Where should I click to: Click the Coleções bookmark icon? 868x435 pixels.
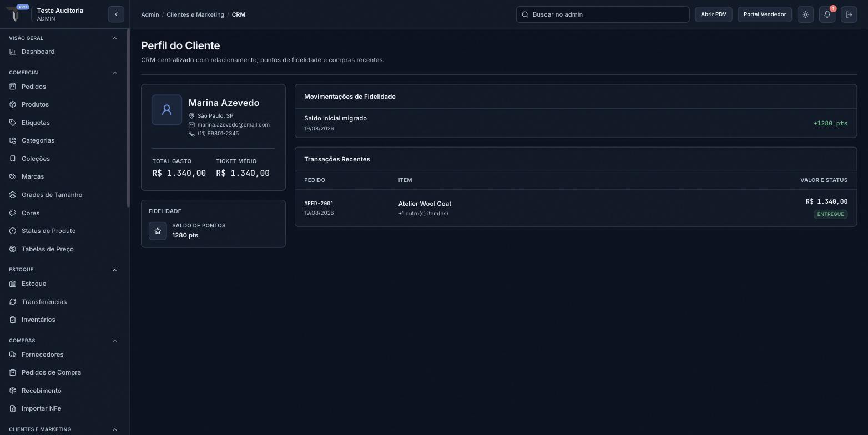point(13,159)
